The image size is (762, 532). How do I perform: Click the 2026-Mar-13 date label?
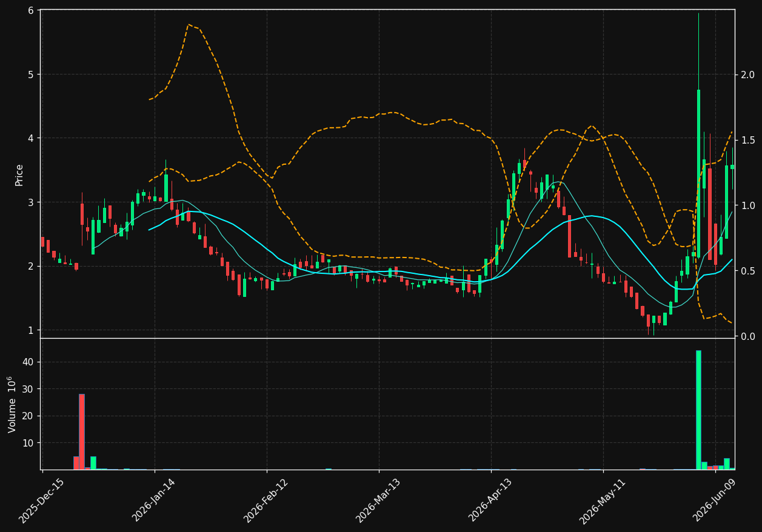point(378,500)
